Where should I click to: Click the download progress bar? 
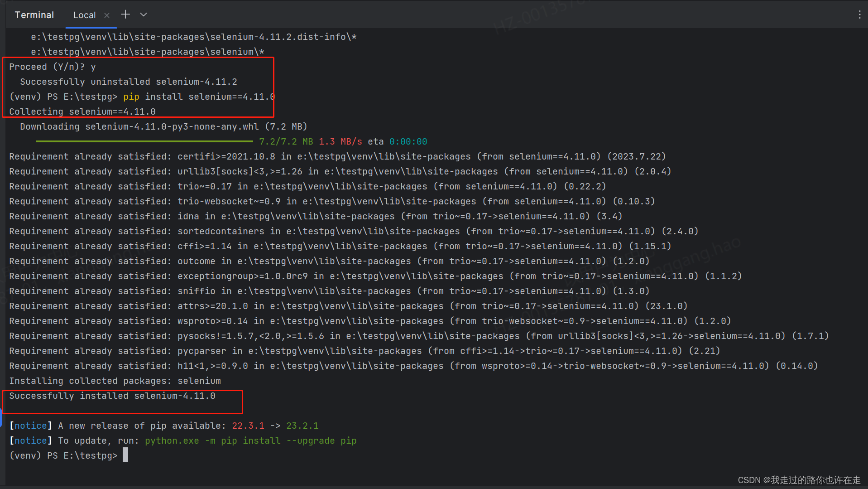(144, 141)
